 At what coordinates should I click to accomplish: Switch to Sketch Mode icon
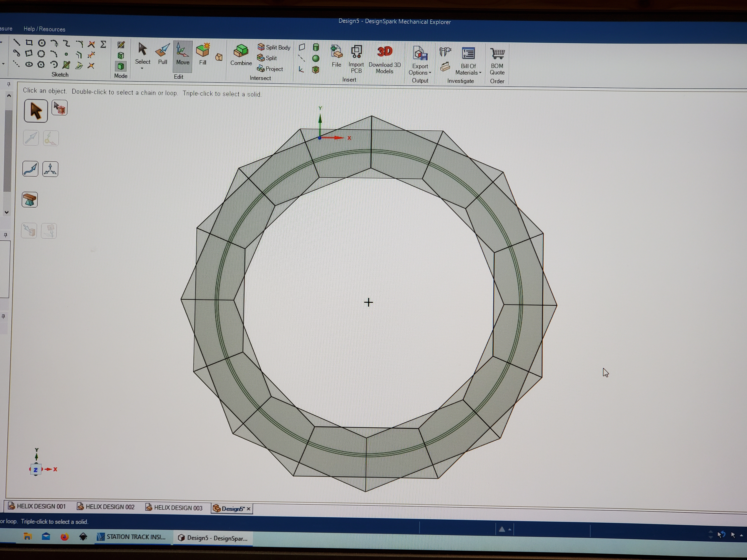[121, 45]
